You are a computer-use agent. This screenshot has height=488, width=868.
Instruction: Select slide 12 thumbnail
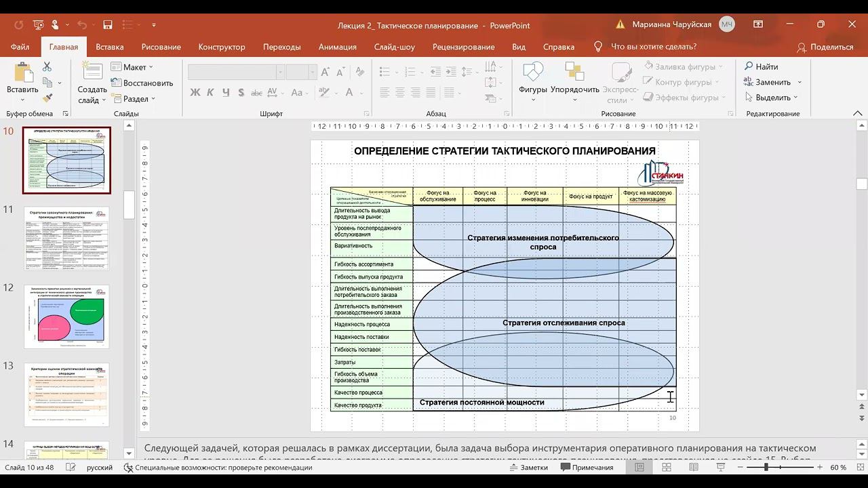point(66,317)
